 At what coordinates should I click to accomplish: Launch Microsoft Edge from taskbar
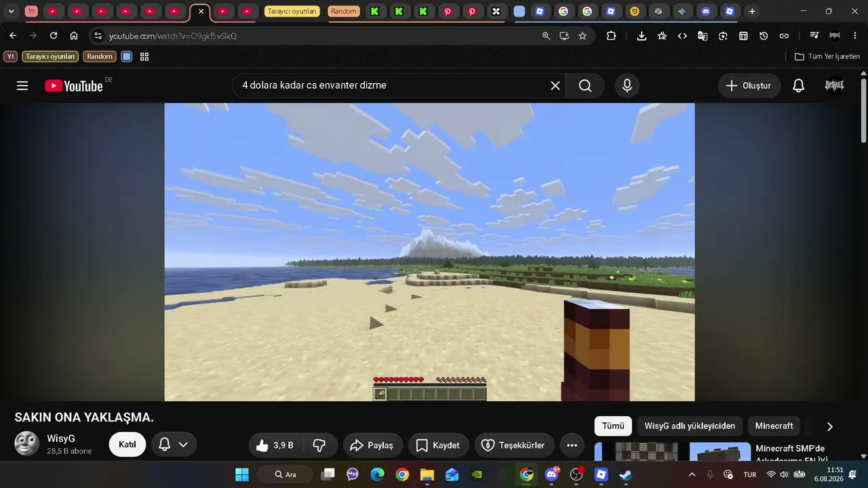tap(378, 474)
